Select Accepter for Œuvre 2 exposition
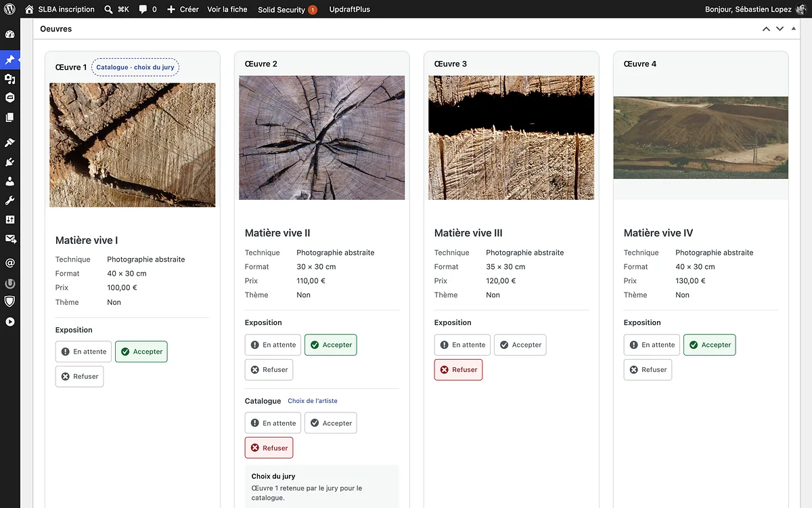Viewport: 812px width, 508px height. tap(330, 345)
